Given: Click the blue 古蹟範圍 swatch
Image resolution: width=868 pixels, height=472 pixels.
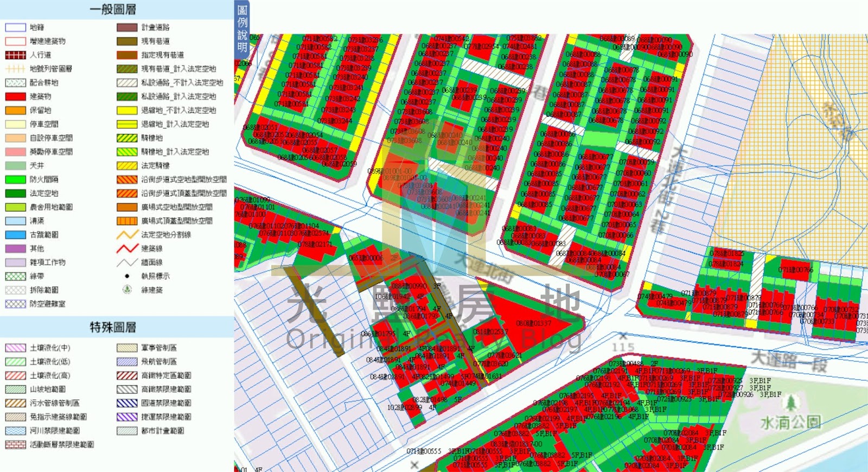Looking at the screenshot, I should [x=15, y=235].
